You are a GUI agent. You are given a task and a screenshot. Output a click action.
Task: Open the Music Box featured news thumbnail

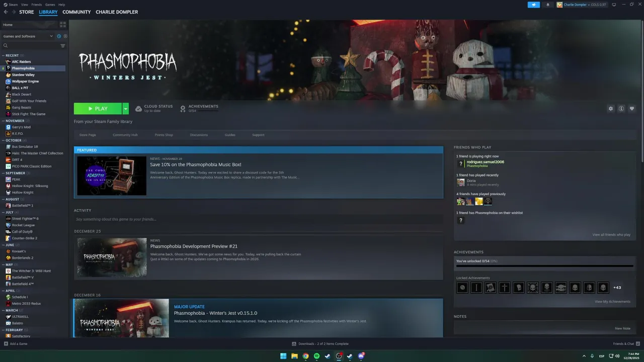[112, 175]
